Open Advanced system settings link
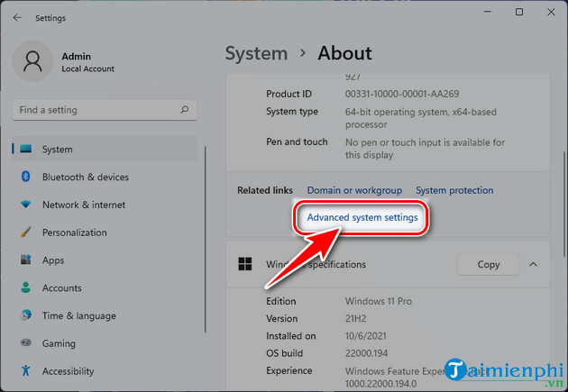568x392 pixels. tap(362, 217)
